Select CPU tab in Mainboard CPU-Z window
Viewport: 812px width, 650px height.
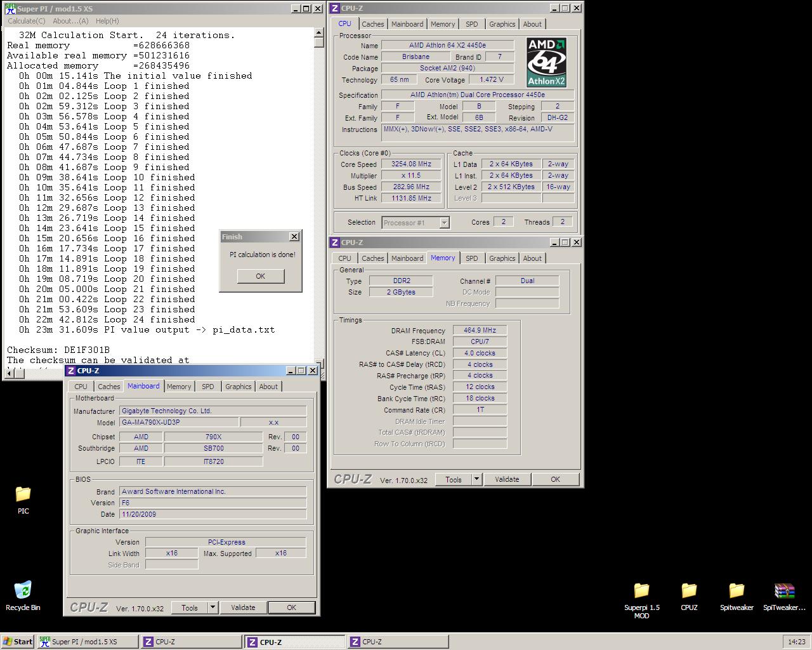(x=81, y=387)
